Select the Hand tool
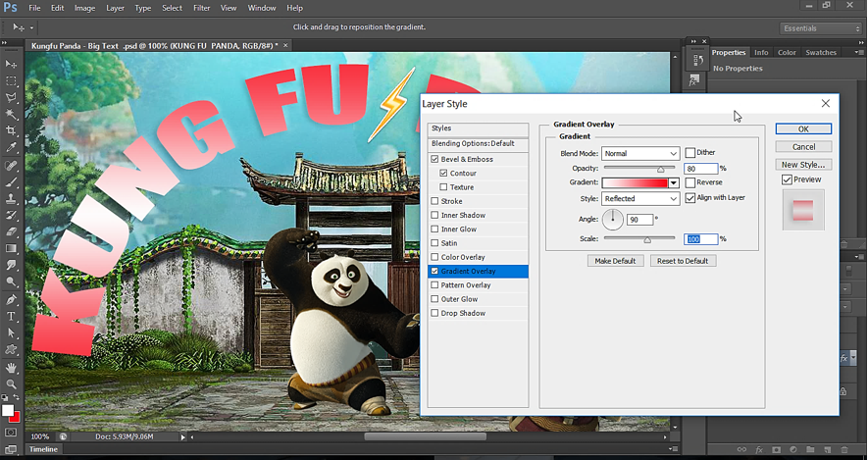This screenshot has width=868, height=460. point(11,368)
